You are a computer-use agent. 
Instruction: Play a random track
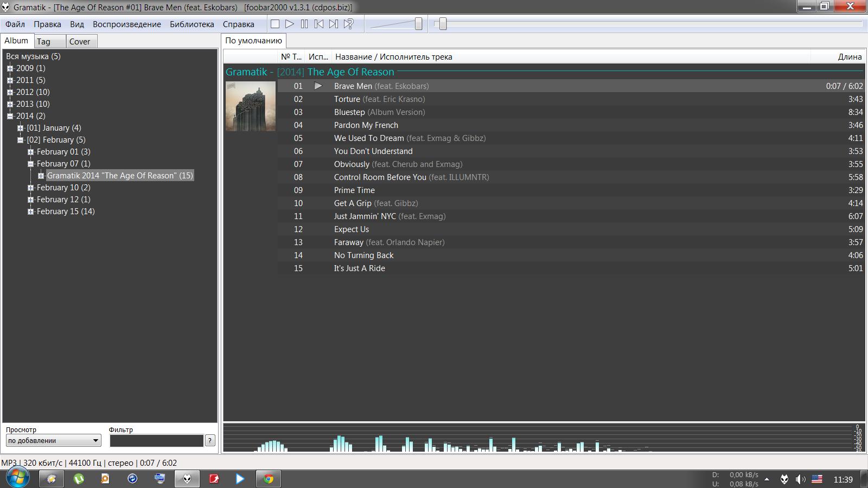pyautogui.click(x=349, y=24)
